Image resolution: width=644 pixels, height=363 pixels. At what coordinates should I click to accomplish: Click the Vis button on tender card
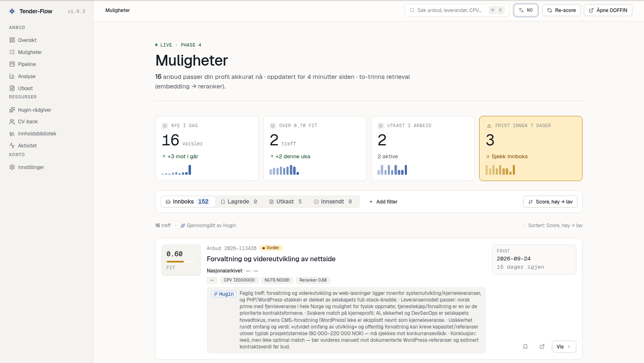[x=564, y=347]
